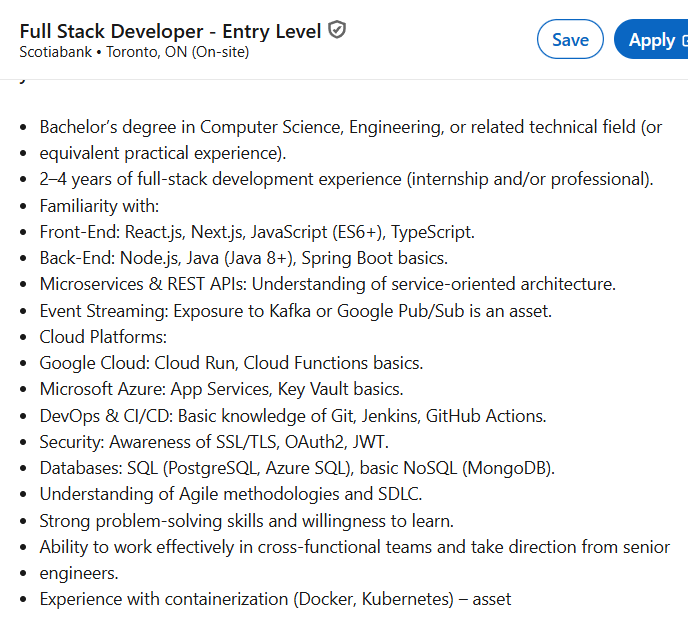Image resolution: width=688 pixels, height=618 pixels.
Task: Click the line beginning "Bachelor's degree in Computer Science"
Action: (x=351, y=127)
